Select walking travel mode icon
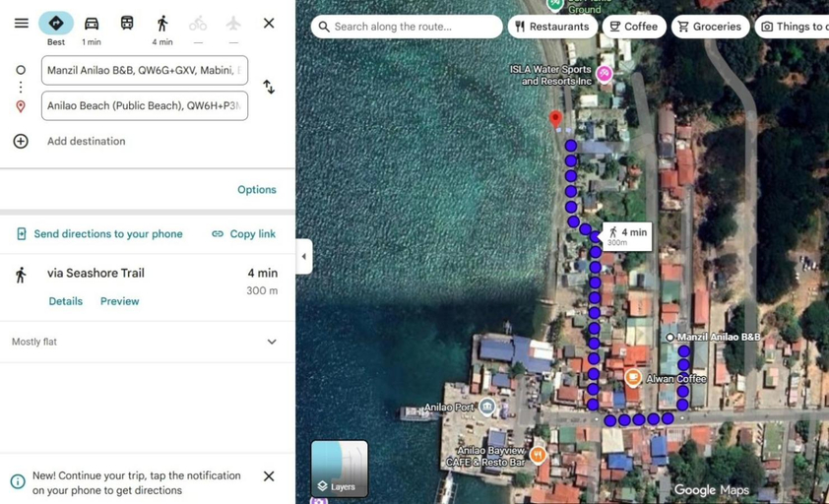 coord(162,24)
